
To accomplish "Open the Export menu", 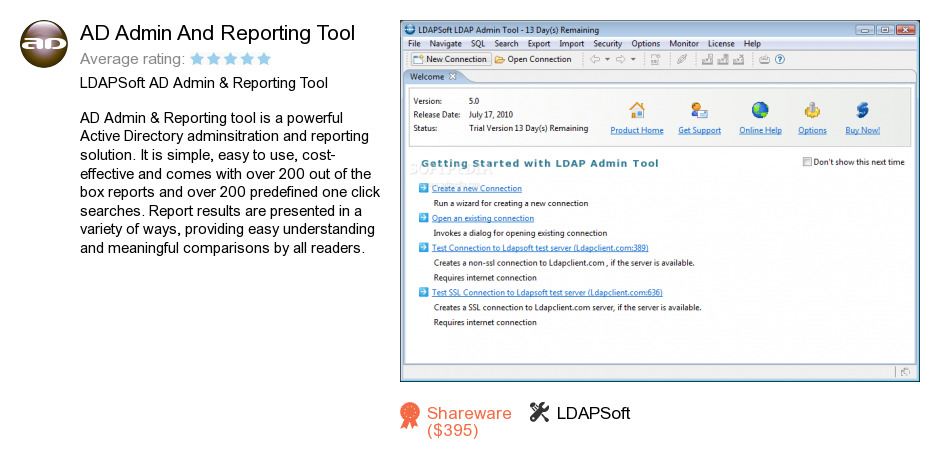I will click(x=539, y=44).
